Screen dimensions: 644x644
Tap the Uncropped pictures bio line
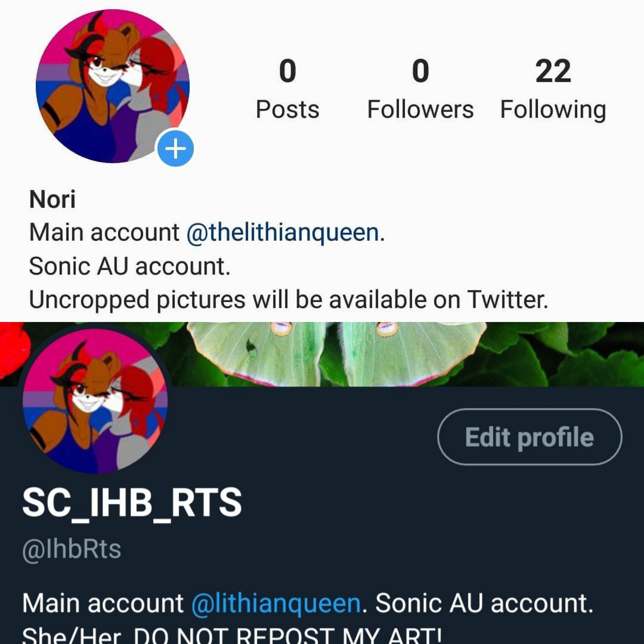(289, 299)
